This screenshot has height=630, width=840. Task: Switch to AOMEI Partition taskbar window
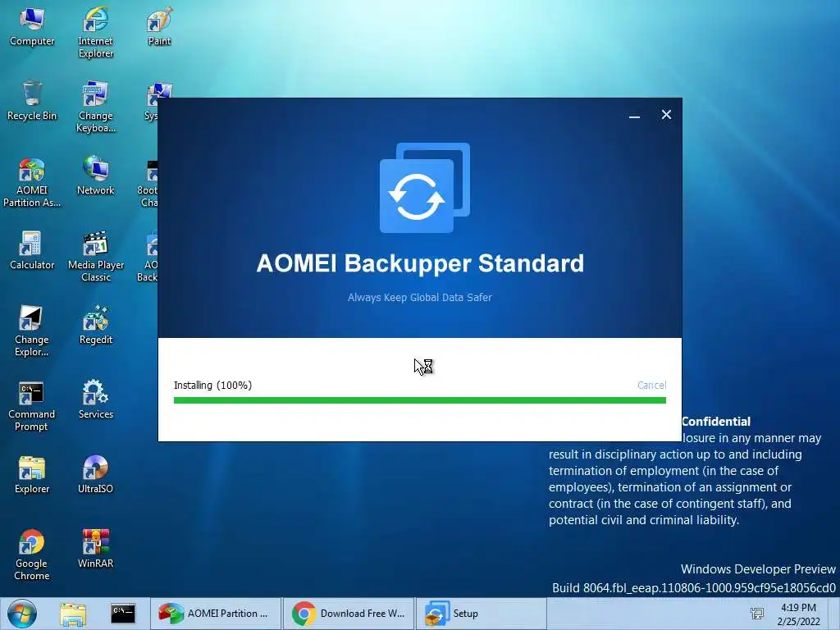[x=216, y=614]
